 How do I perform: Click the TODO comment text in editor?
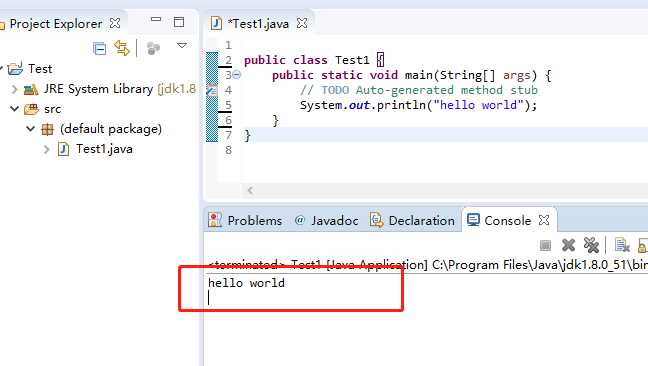419,90
